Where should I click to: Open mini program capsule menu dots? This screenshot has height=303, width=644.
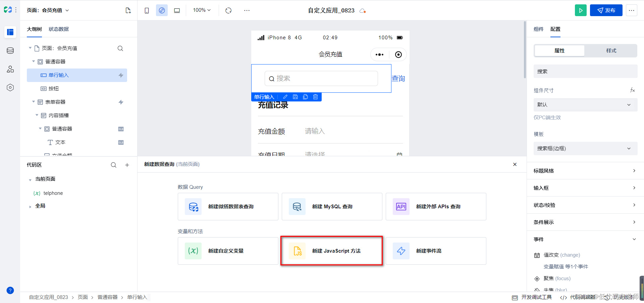379,54
